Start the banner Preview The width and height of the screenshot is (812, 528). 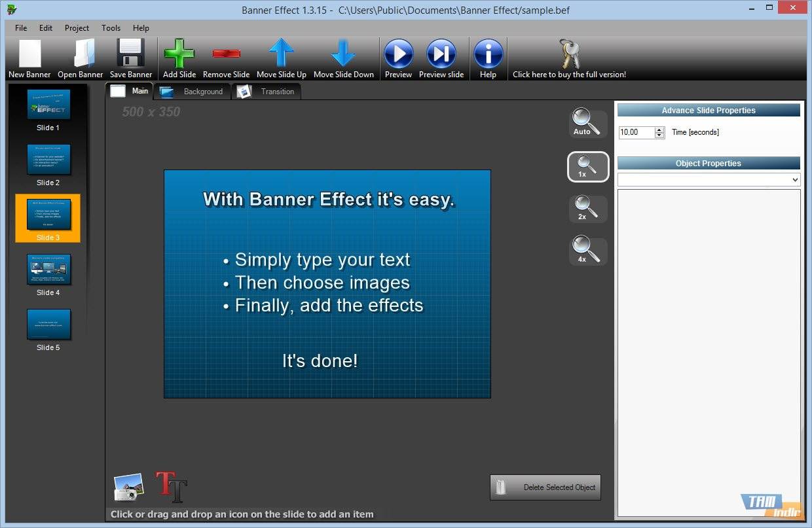[x=398, y=55]
